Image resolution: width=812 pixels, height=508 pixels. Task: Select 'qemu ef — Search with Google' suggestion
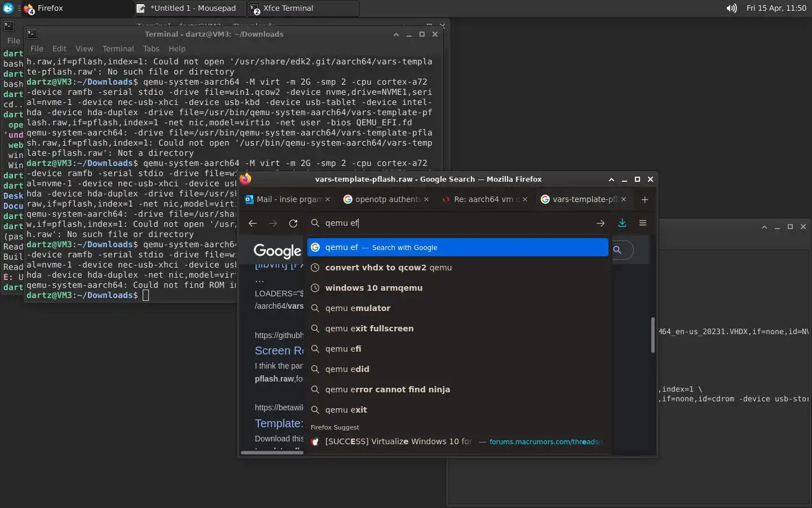coord(458,247)
